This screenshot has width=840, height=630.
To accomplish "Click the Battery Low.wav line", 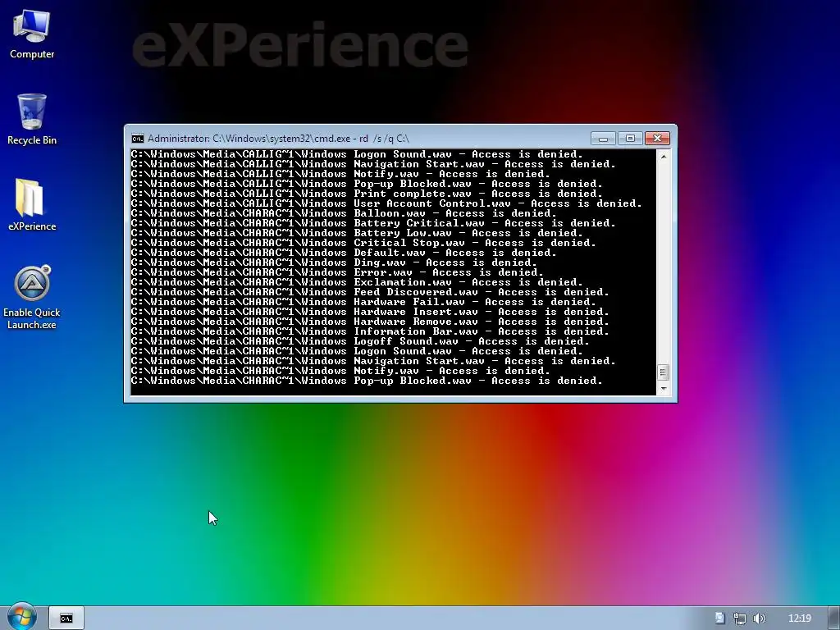I will coord(357,233).
